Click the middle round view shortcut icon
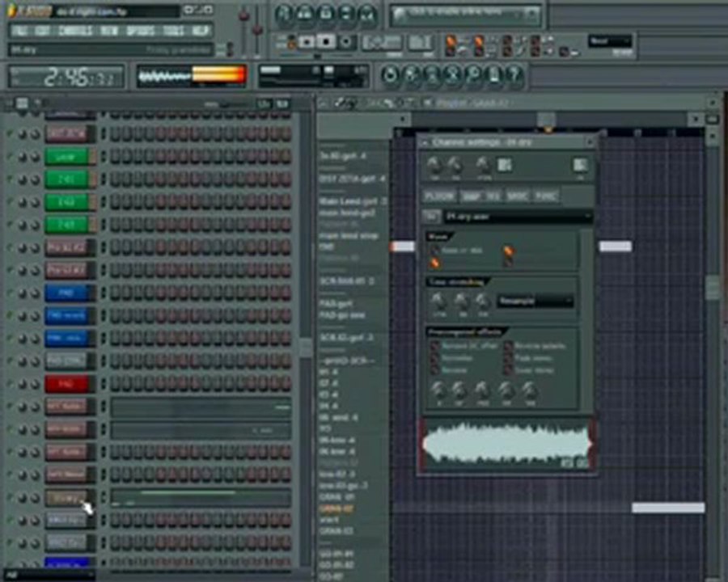Image resolution: width=728 pixels, height=582 pixels. (x=326, y=15)
